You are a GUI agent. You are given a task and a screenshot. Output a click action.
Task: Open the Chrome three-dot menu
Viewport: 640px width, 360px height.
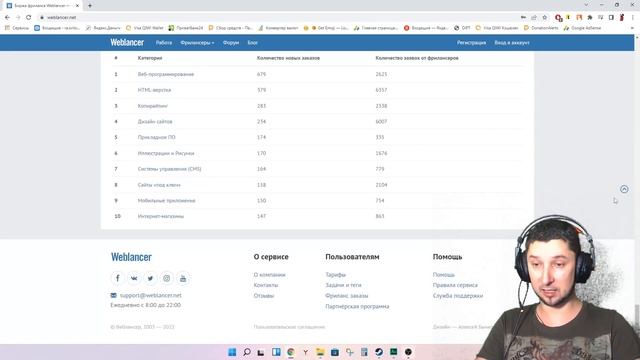coord(633,18)
